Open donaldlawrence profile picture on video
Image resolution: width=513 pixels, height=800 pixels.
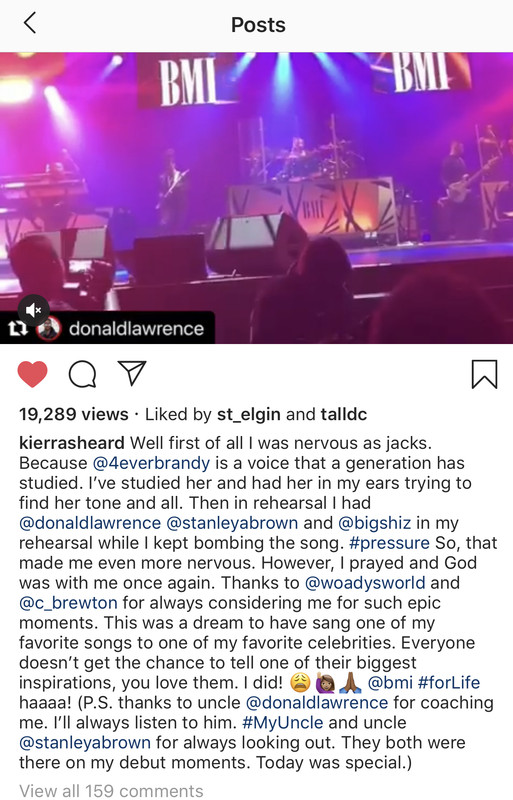click(48, 329)
